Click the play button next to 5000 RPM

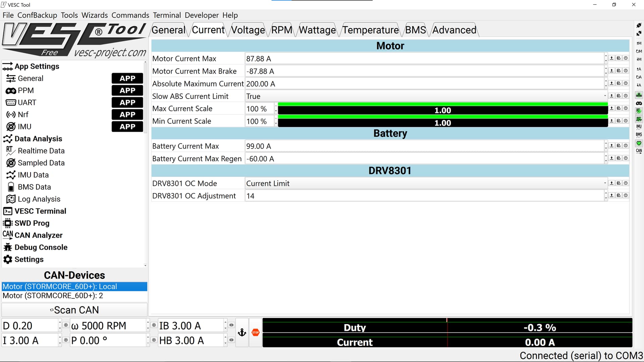(154, 325)
